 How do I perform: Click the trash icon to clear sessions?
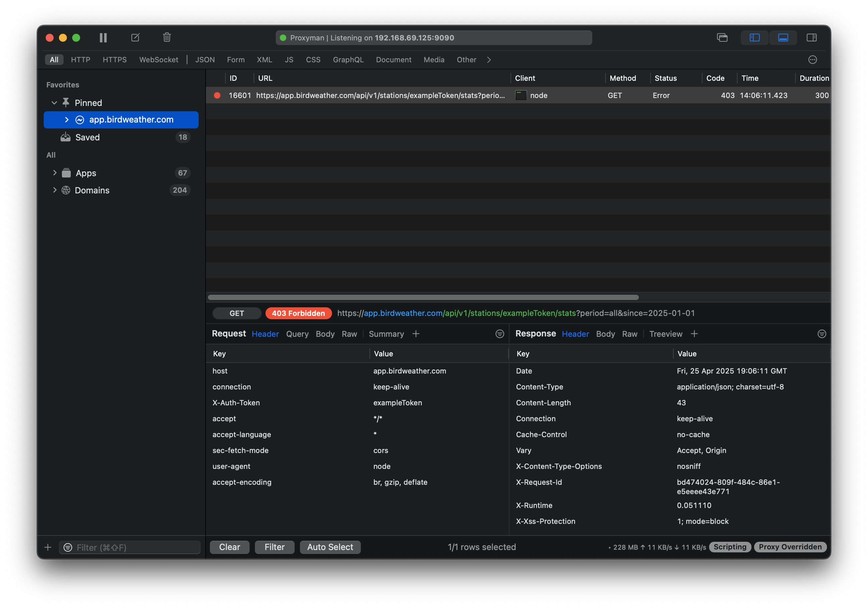click(167, 37)
